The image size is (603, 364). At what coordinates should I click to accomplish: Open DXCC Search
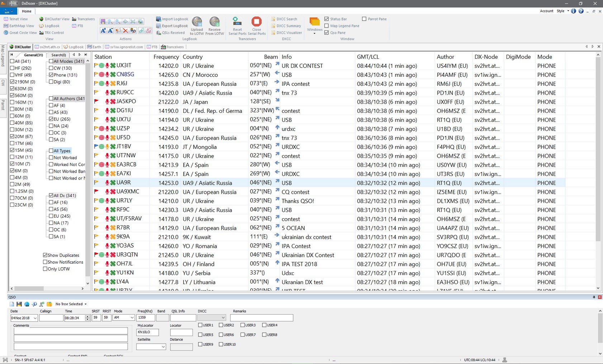[284, 19]
